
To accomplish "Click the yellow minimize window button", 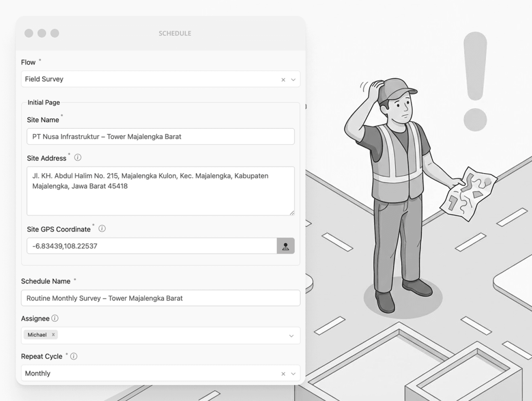I will [x=42, y=33].
